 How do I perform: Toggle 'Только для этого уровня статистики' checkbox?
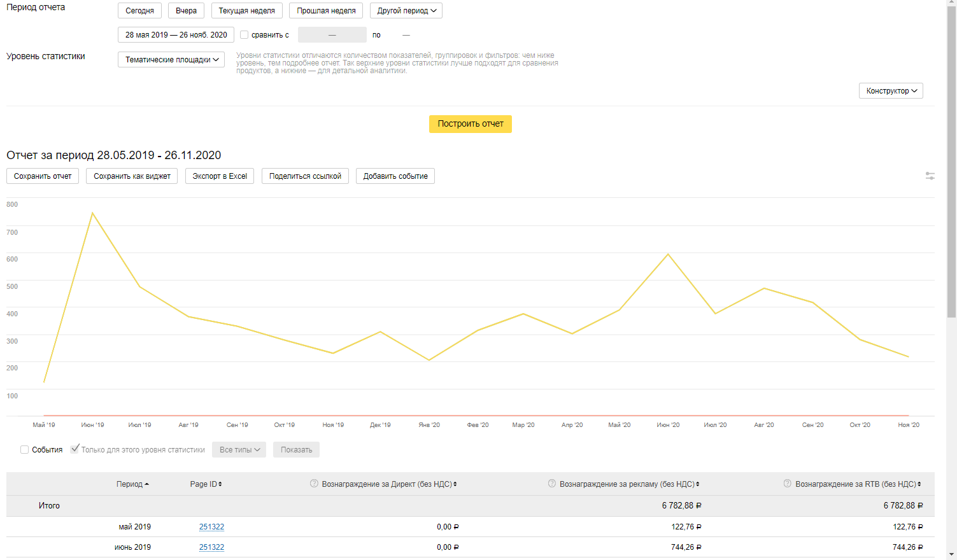point(75,449)
